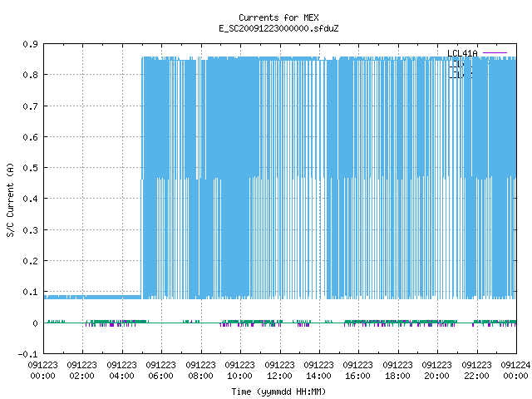Click the x-axis label '091223 06:00'
The height and width of the screenshot is (399, 532).
tap(160, 371)
